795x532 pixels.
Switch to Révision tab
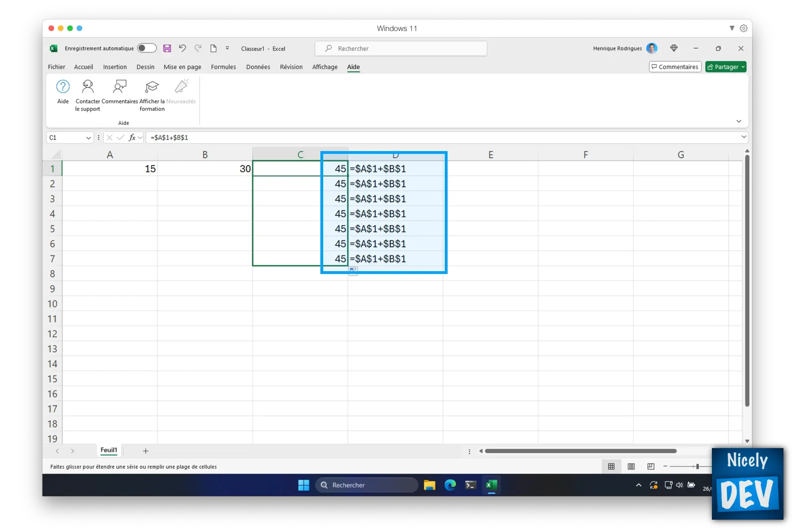coord(291,67)
